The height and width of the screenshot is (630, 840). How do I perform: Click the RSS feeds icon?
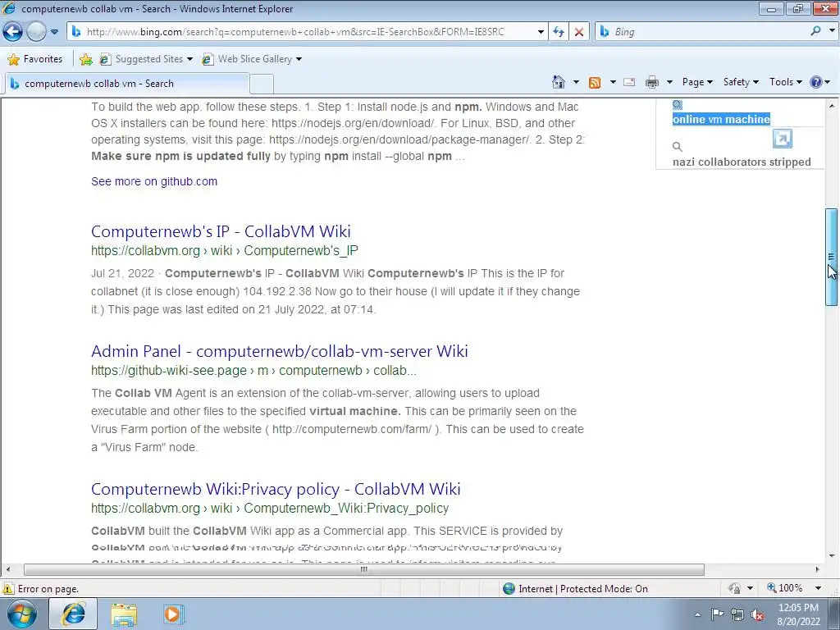point(595,82)
